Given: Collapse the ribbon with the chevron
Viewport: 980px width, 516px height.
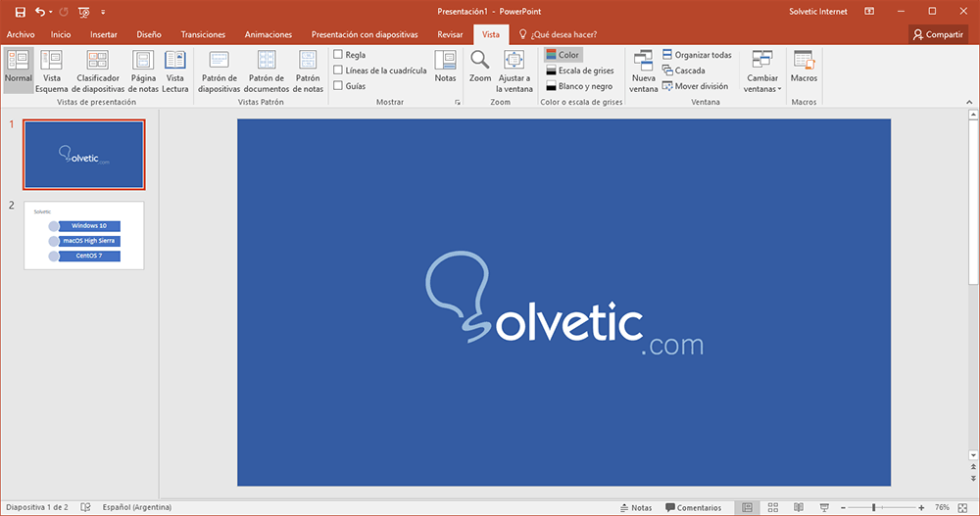Looking at the screenshot, I should [969, 102].
